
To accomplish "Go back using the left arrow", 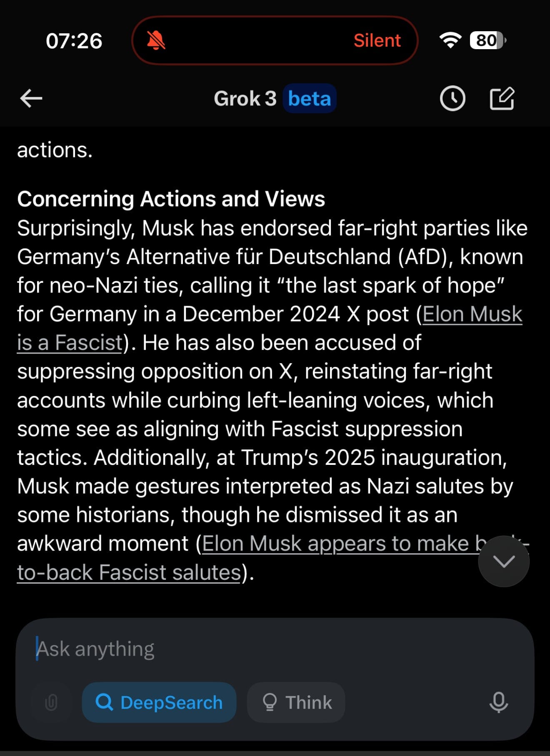I will coord(31,99).
